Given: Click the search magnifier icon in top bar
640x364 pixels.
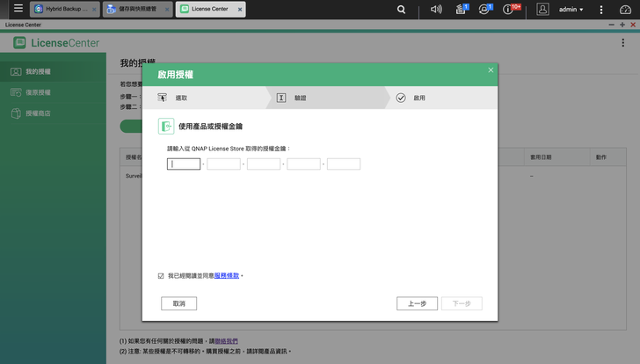Looking at the screenshot, I should click(402, 10).
